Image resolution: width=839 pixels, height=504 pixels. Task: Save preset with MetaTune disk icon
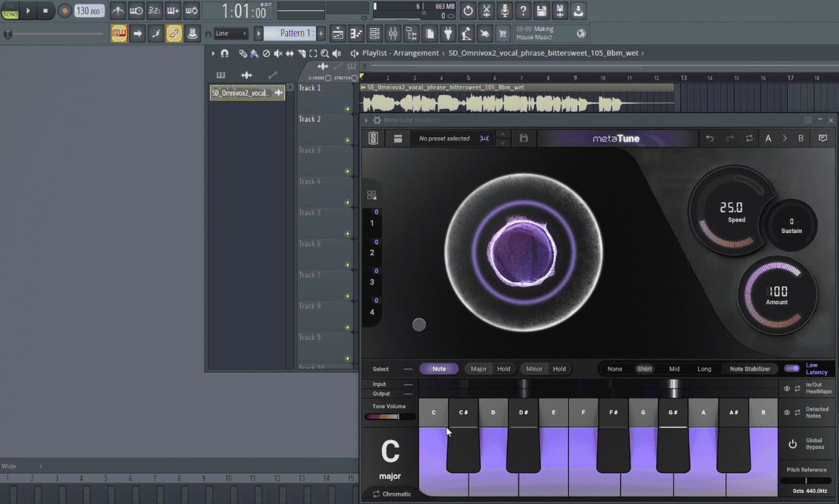click(524, 139)
